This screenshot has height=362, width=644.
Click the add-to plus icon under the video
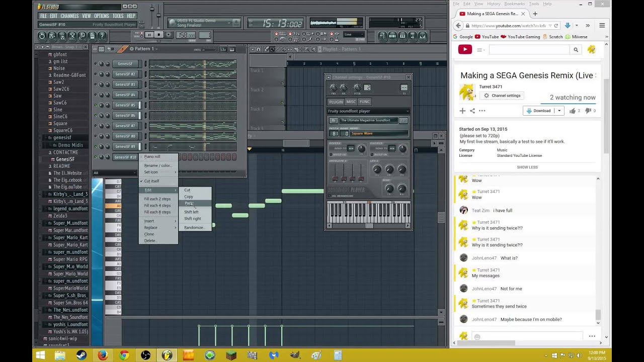pyautogui.click(x=462, y=111)
